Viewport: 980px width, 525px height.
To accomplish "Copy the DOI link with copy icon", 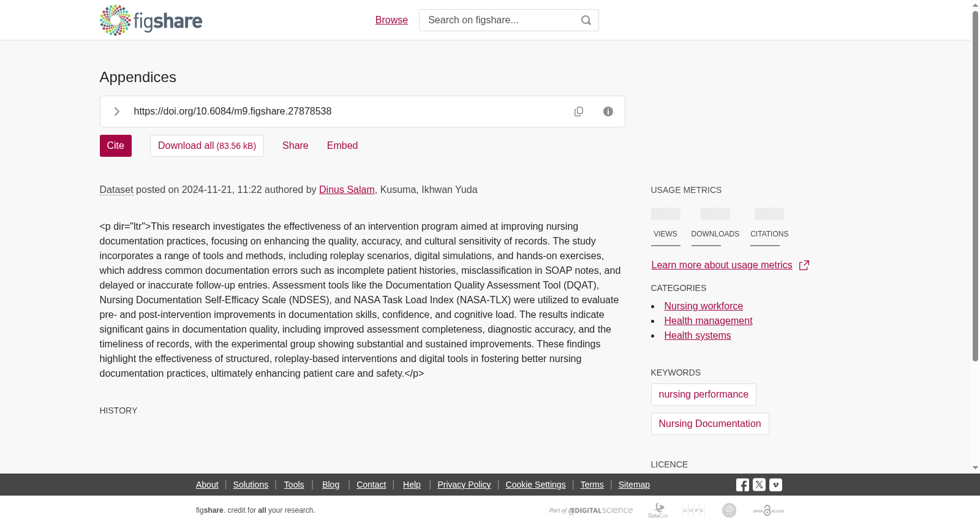I will [x=579, y=111].
